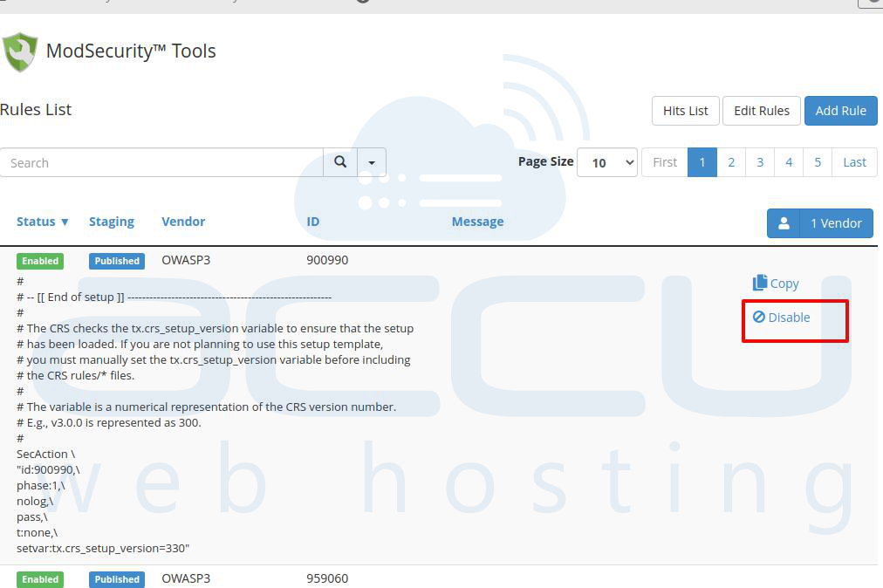Click the ModSecurity Tools shield logo
The width and height of the screenshot is (883, 588).
tap(20, 51)
